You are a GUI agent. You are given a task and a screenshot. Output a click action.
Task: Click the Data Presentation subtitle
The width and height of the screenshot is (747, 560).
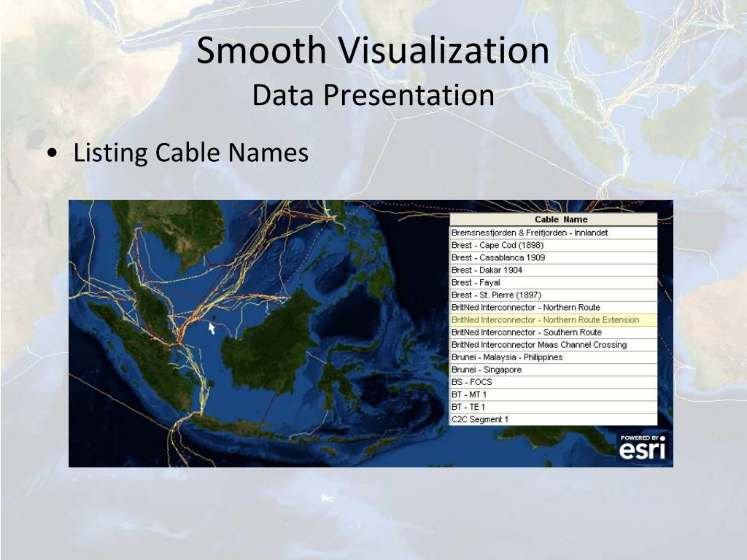[x=373, y=94]
